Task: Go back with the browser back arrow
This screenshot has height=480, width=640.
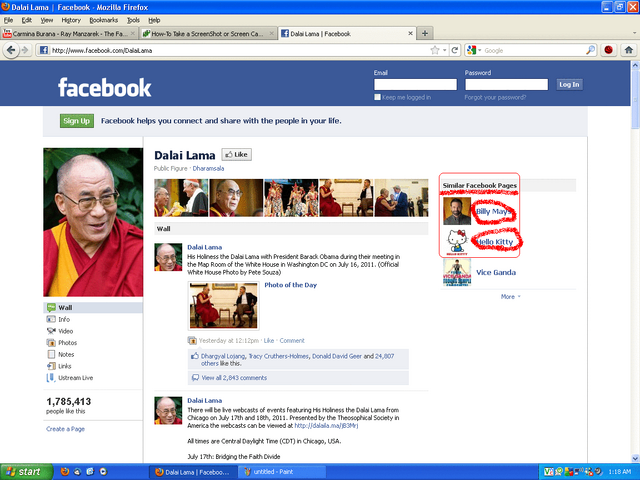Action: click(11, 50)
